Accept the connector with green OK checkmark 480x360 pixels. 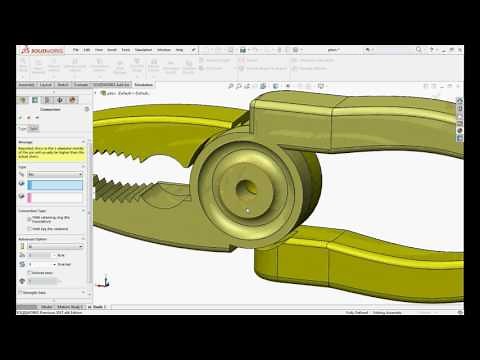pyautogui.click(x=20, y=118)
